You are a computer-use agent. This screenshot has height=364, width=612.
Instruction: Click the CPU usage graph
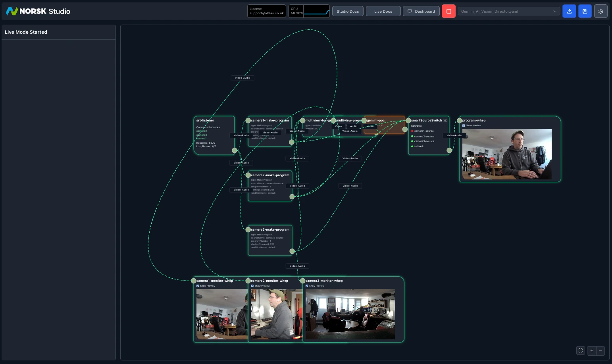pyautogui.click(x=316, y=11)
